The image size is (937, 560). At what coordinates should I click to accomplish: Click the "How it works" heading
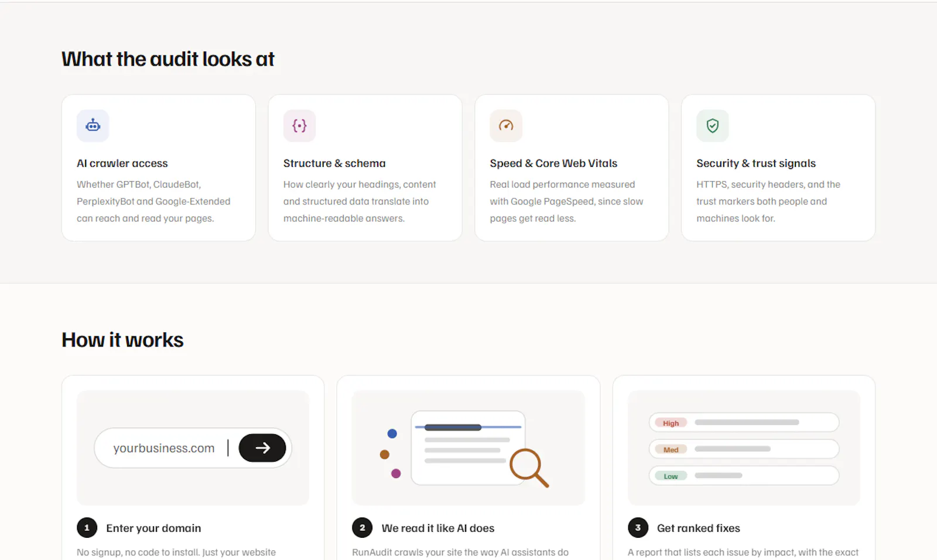pyautogui.click(x=122, y=340)
